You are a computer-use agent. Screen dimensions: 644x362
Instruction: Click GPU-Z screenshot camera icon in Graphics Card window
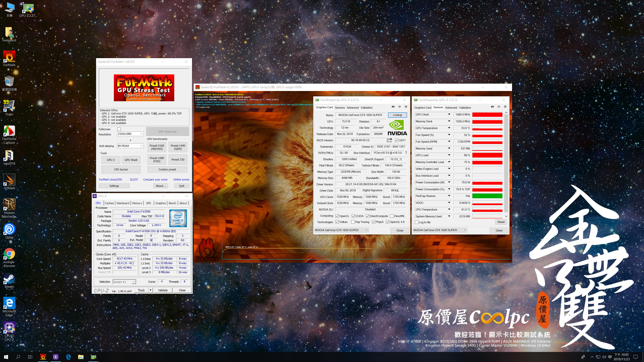coord(393,107)
